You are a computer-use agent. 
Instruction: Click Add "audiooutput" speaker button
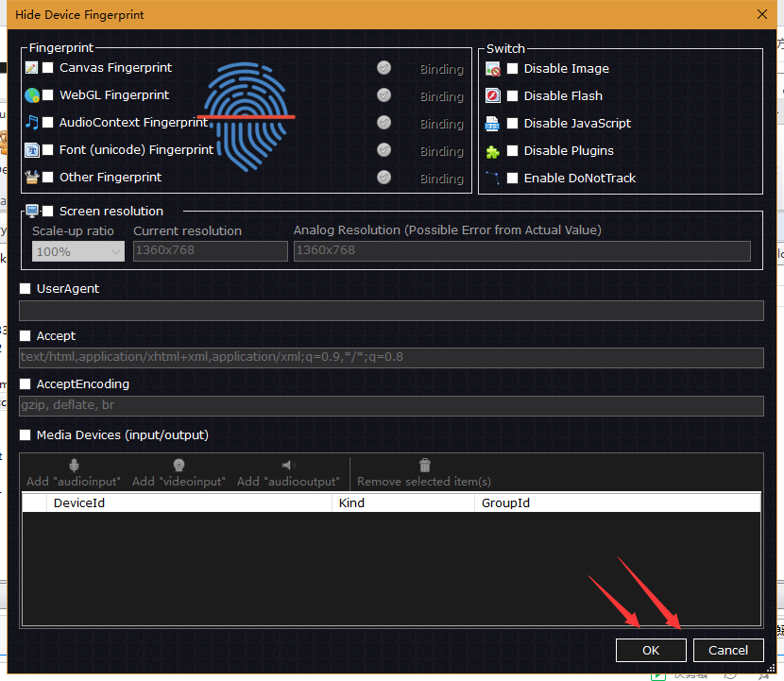(288, 473)
